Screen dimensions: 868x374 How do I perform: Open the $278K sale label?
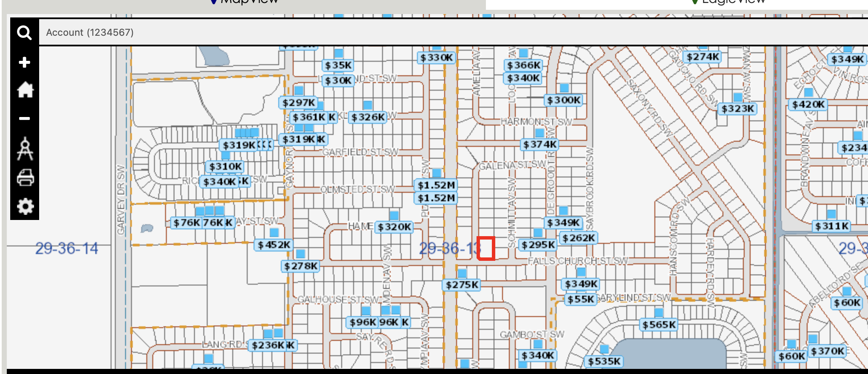coord(301,266)
